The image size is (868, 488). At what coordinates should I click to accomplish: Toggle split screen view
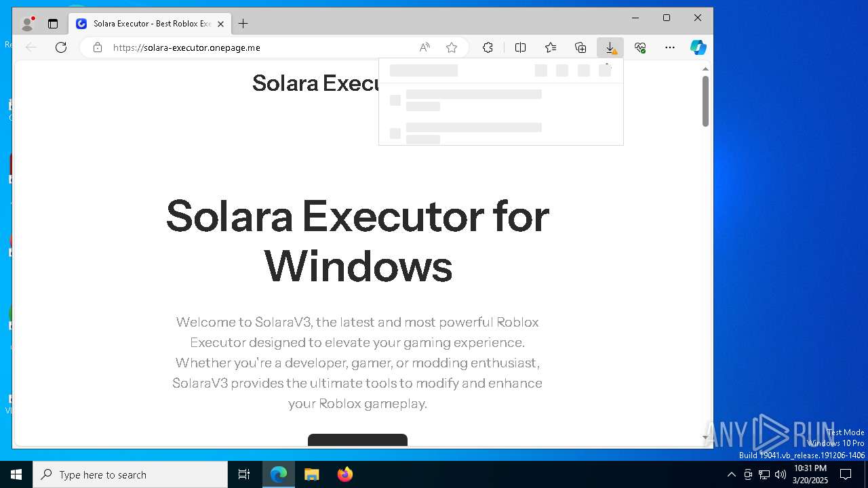tap(520, 47)
